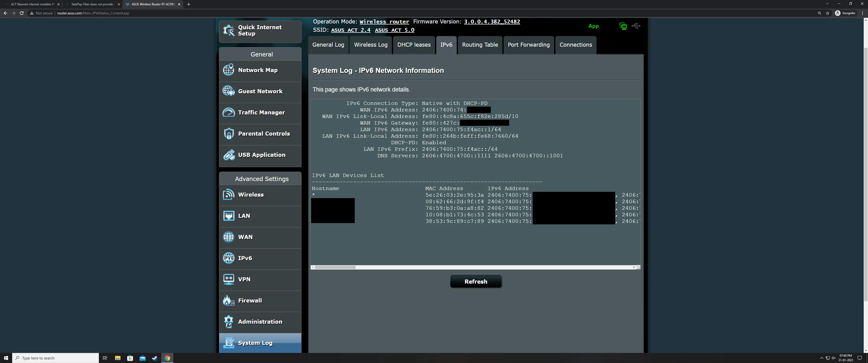The width and height of the screenshot is (868, 363).
Task: Open firmware version 3.0.0.4.382_52482 link
Action: click(x=492, y=21)
